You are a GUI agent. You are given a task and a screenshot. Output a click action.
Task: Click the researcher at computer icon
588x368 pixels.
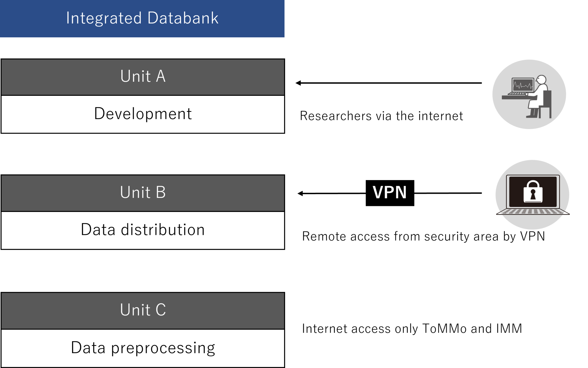tap(529, 94)
